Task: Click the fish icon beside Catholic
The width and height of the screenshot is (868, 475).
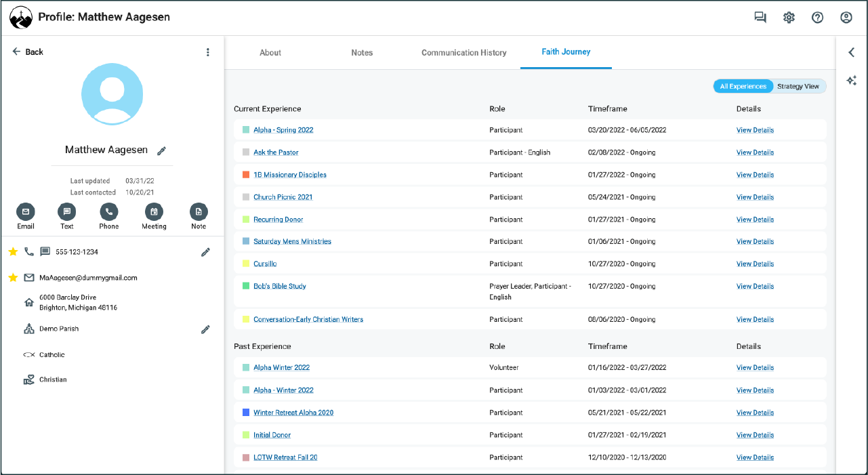Action: tap(29, 354)
